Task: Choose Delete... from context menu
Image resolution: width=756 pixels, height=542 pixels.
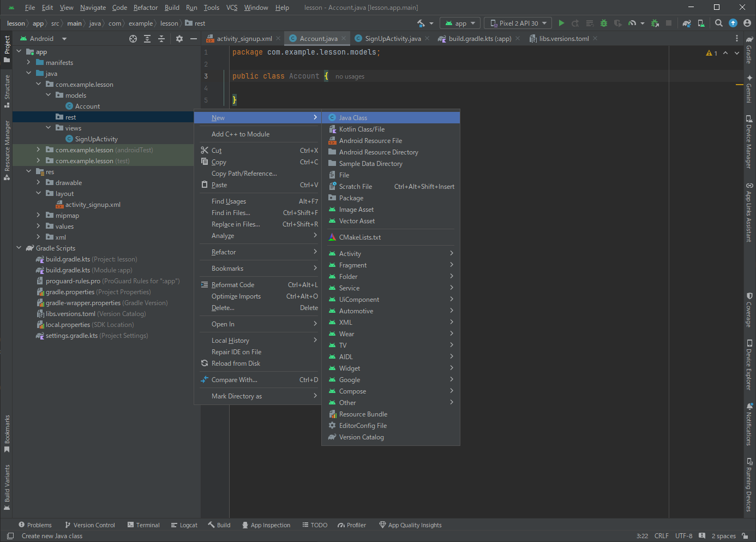Action: point(256,308)
